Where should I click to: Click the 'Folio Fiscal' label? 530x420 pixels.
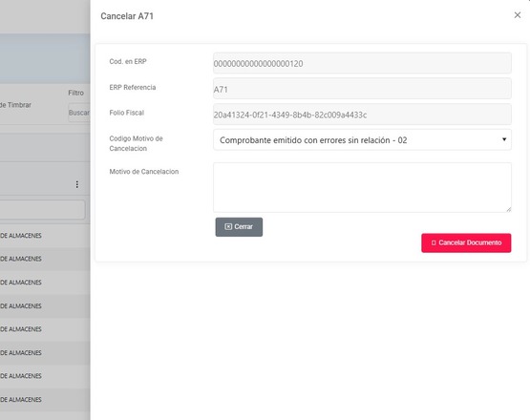tap(127, 113)
